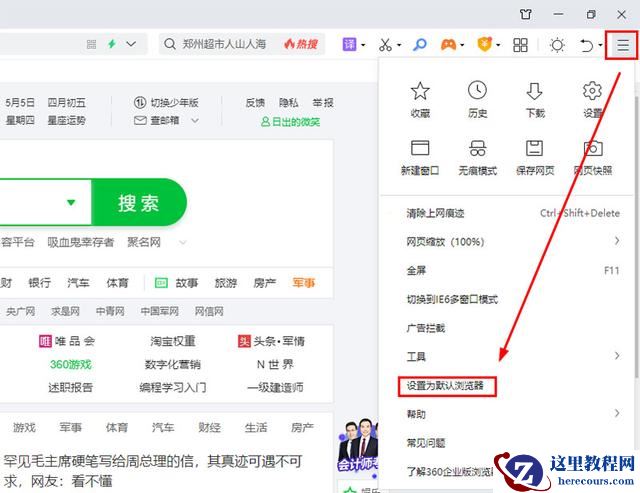This screenshot has height=493, width=640.
Task: Click the main page search input field
Action: pos(45,202)
